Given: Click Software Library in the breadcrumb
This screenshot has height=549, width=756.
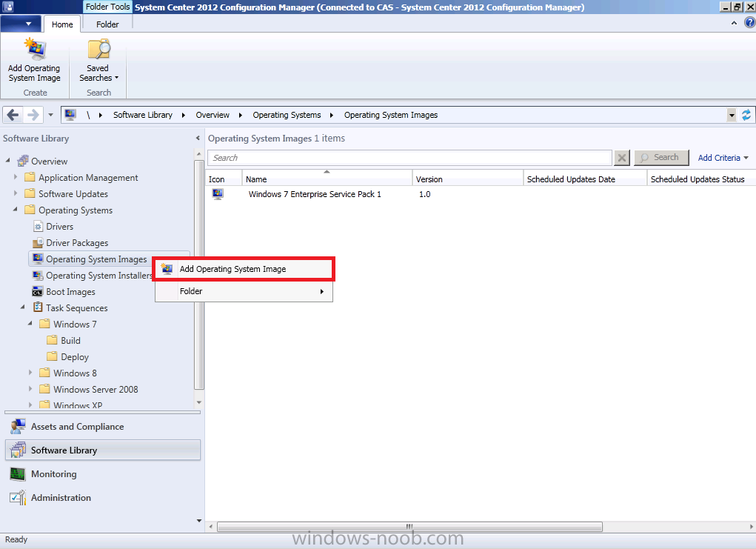Looking at the screenshot, I should [143, 115].
